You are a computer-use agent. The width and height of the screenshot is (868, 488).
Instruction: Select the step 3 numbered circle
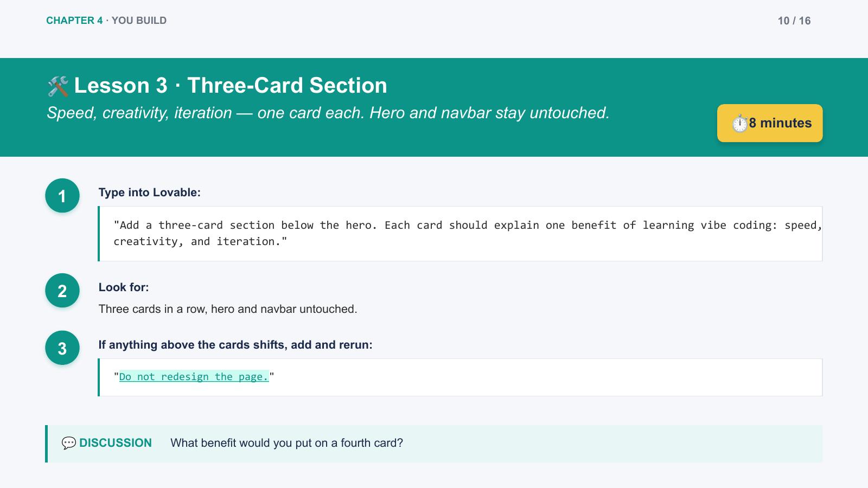(x=62, y=348)
